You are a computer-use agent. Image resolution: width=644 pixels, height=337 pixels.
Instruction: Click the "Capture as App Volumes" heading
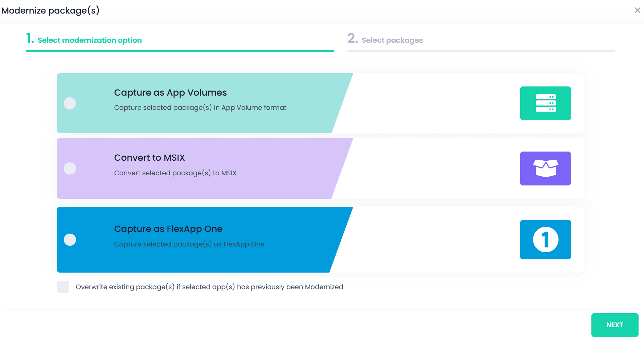170,93
